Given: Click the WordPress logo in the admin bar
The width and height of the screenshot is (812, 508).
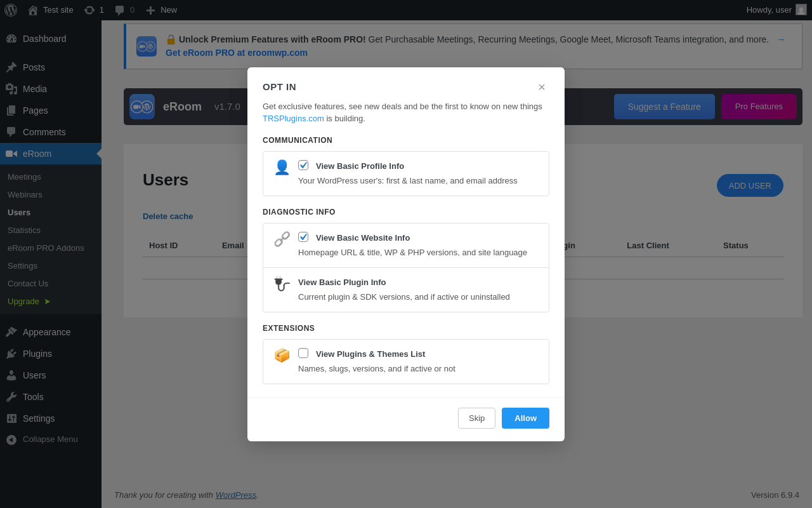Looking at the screenshot, I should point(11,10).
